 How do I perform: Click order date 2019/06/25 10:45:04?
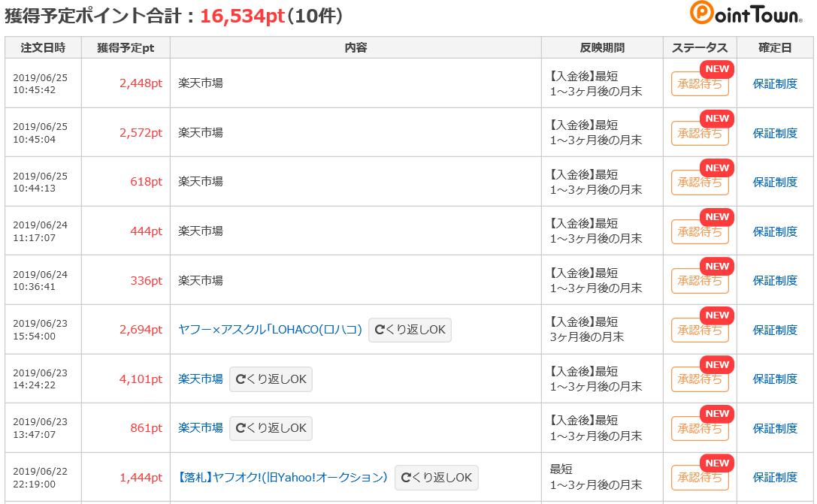pos(40,133)
